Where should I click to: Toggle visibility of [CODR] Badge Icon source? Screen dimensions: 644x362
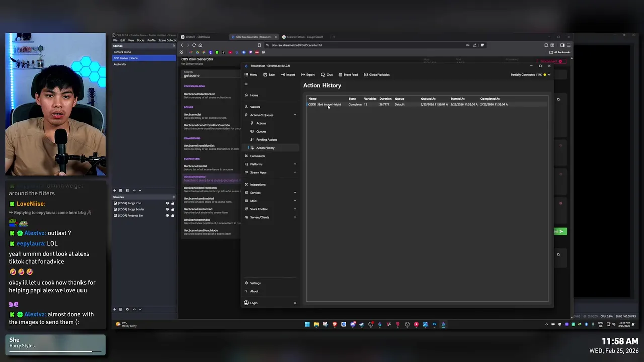(x=167, y=203)
